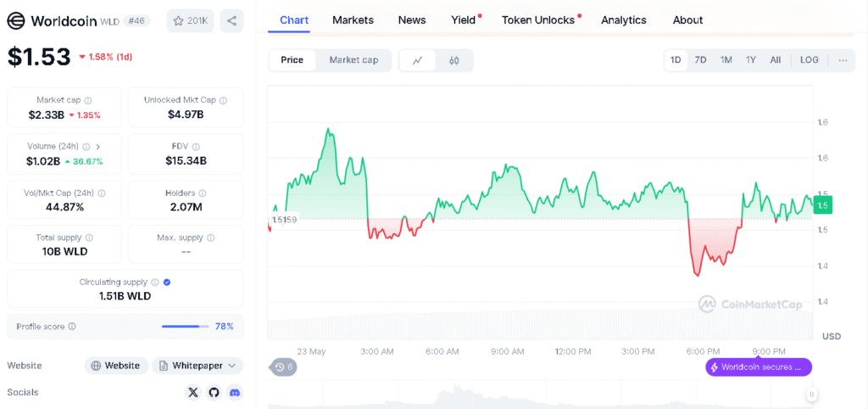This screenshot has width=868, height=409.
Task: Select the Market cap toggle
Action: click(x=353, y=60)
